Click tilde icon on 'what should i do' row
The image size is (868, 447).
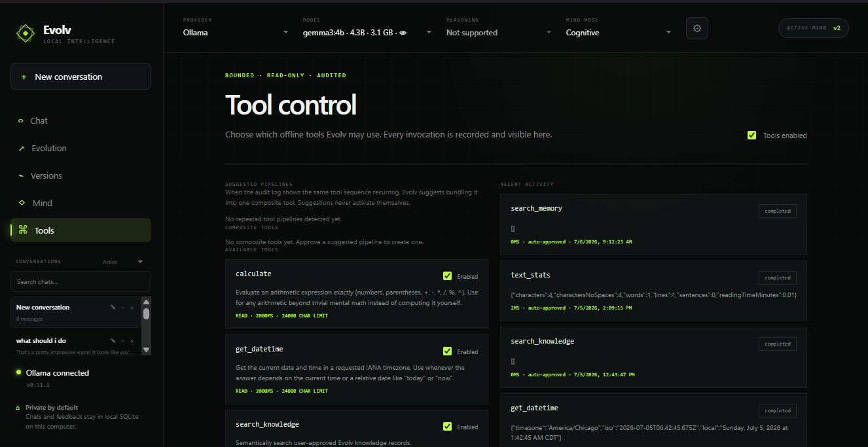122,341
